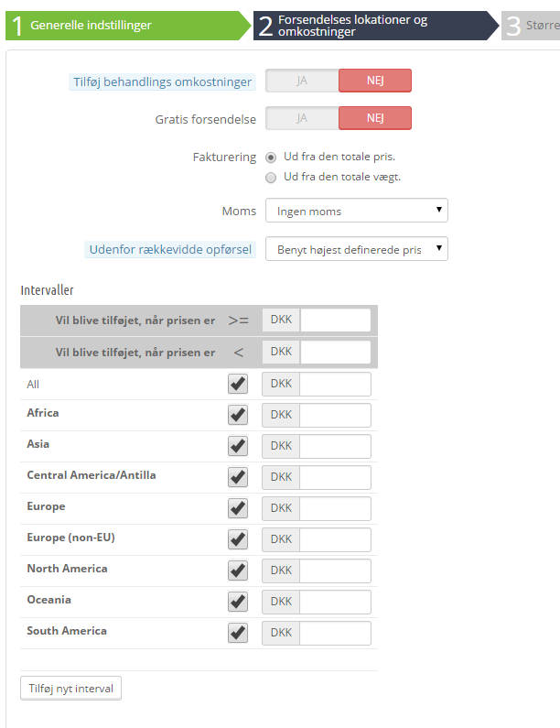
Task: Open step 1 Generelle indstillinger tab
Action: tap(127, 26)
